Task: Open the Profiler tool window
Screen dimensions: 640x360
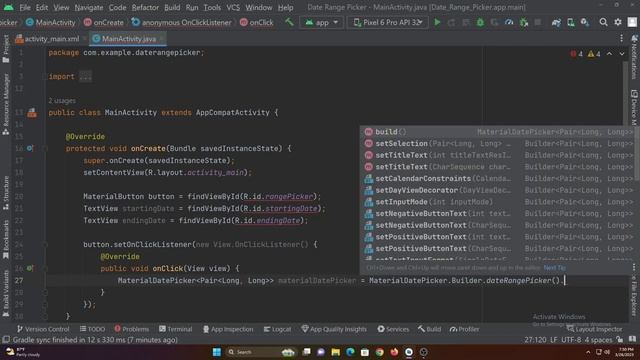Action: coord(464,329)
